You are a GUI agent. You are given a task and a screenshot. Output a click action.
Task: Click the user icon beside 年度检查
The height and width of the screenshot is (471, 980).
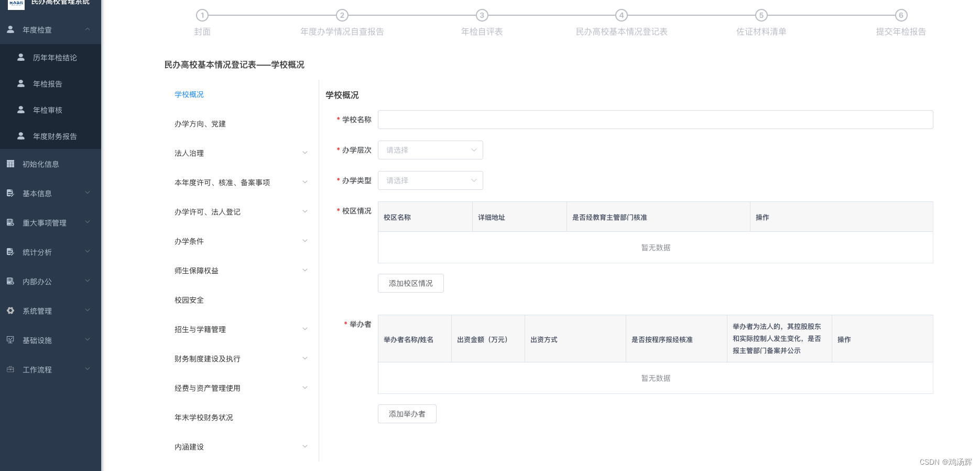coord(10,30)
